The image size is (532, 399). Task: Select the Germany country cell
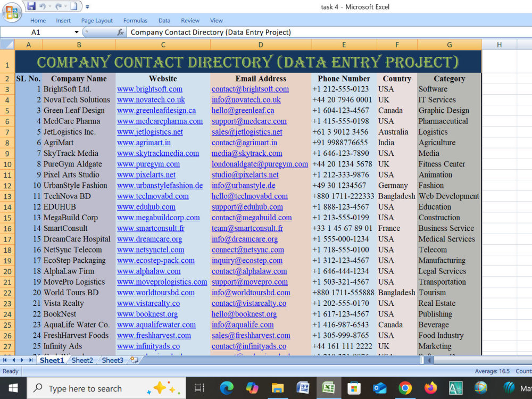tap(397, 186)
